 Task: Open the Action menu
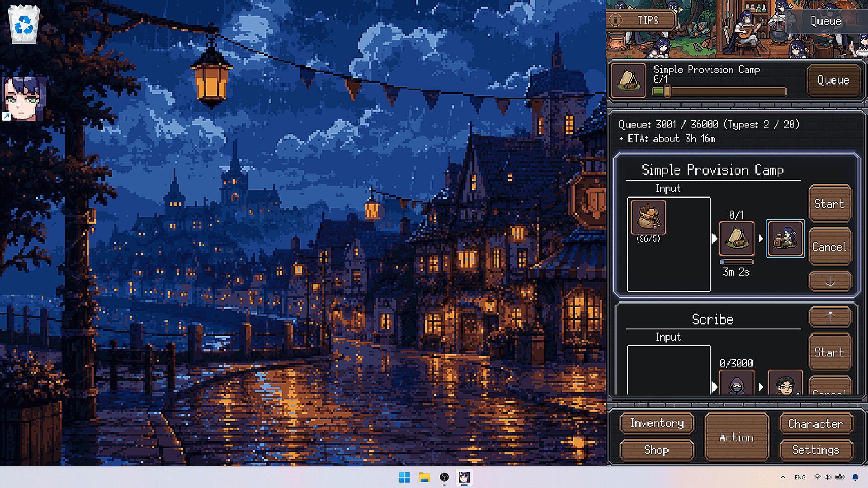(736, 437)
